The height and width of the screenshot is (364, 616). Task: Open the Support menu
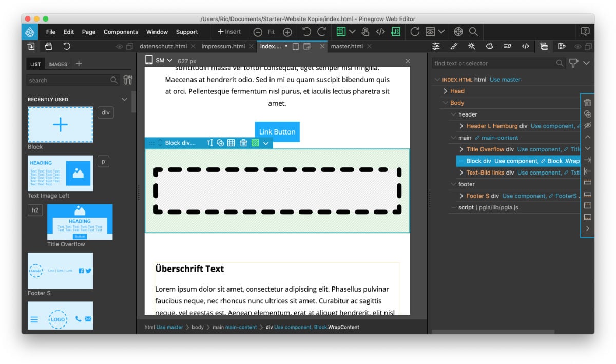click(x=187, y=32)
